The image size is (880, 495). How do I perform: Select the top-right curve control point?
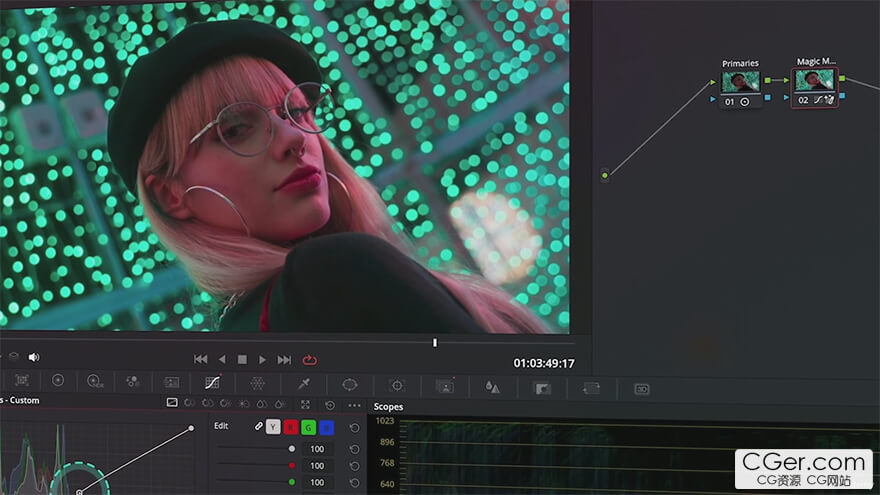[x=191, y=428]
